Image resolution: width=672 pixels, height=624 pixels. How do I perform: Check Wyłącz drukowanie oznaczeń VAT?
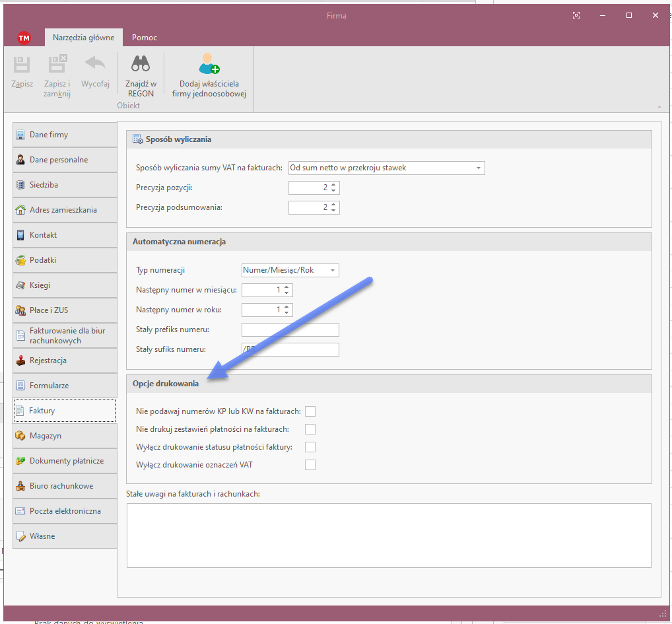[310, 465]
